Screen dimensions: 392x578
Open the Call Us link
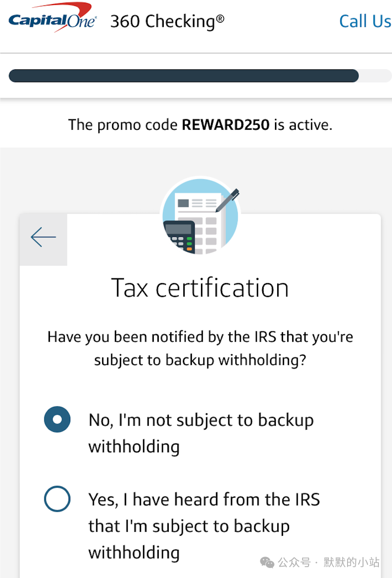click(x=365, y=21)
